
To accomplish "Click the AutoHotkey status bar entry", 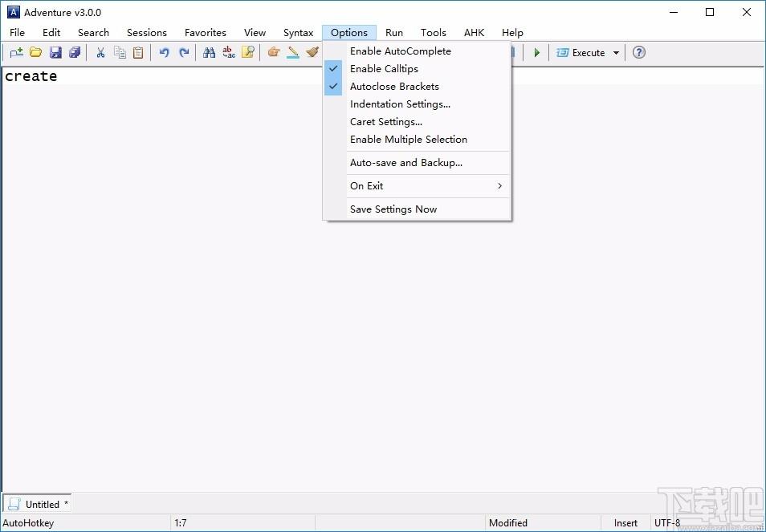I will pos(28,522).
